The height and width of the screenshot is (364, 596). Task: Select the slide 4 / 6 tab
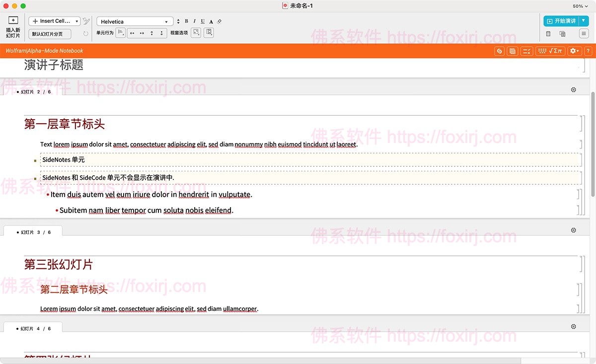tap(33, 328)
